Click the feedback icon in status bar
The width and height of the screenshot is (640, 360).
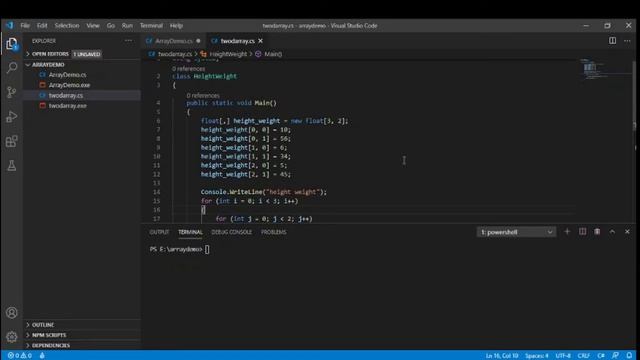615,356
